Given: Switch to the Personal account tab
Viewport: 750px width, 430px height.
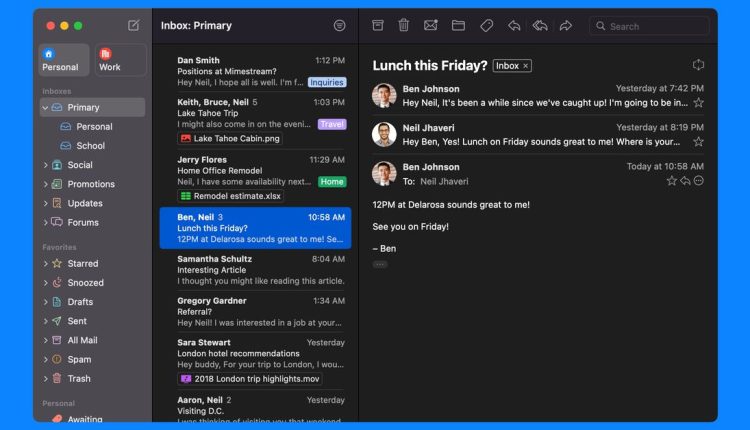Looking at the screenshot, I should [60, 60].
